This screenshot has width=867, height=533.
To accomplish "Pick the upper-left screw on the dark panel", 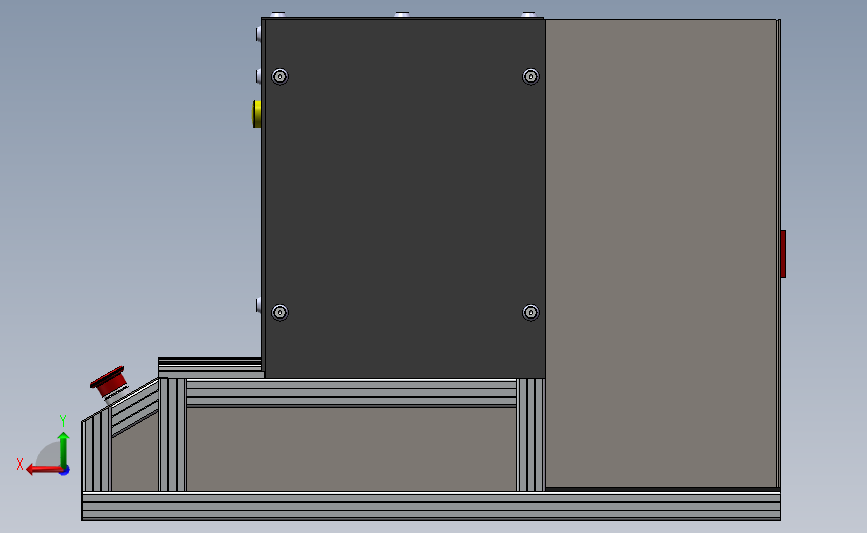I will pyautogui.click(x=280, y=76).
